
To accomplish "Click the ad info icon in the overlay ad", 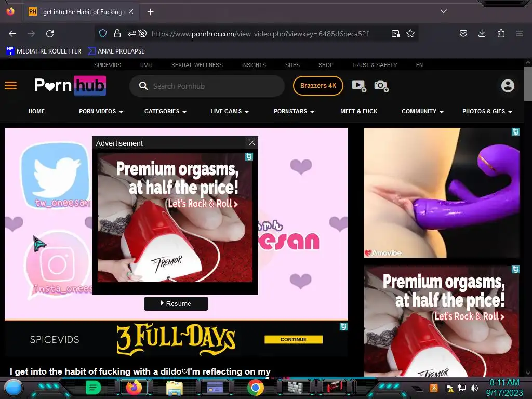I will pos(249,157).
